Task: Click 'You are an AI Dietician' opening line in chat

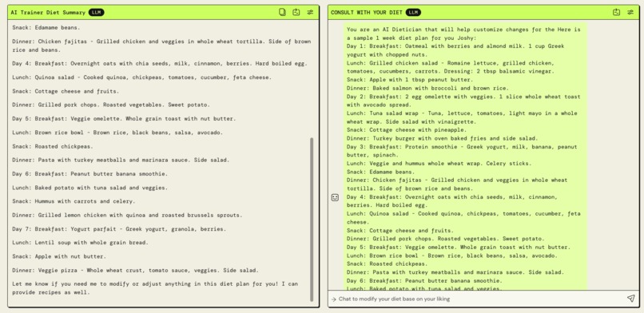Action: [x=463, y=34]
